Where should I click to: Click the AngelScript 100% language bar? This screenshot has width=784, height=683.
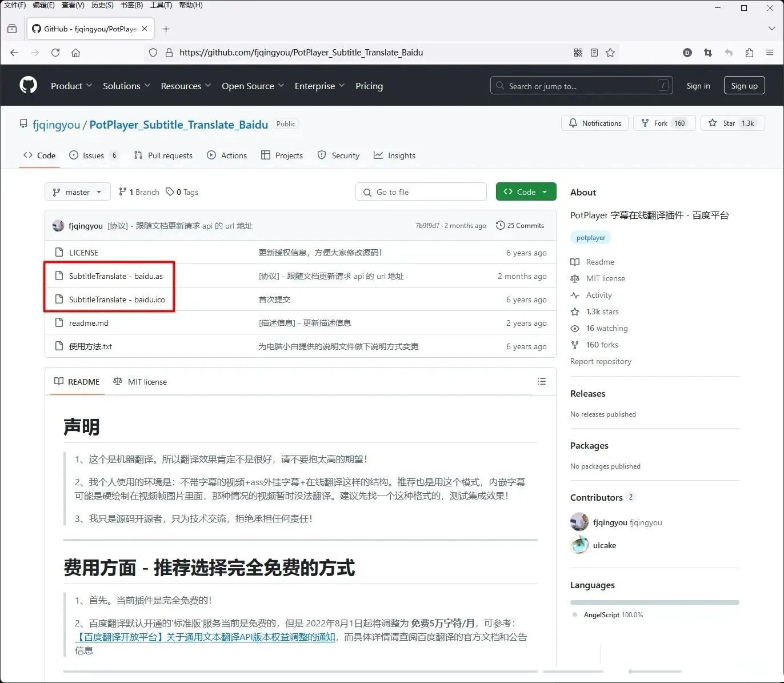(x=654, y=602)
